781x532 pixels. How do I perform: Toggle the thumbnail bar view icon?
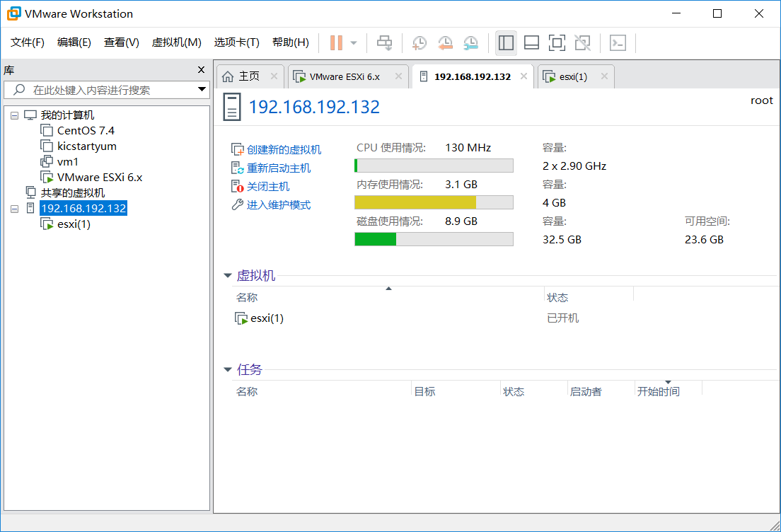[x=531, y=43]
